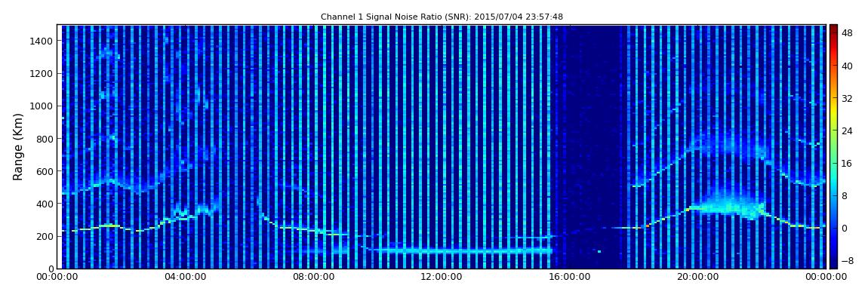
Task: Click the colorbar label 48
Action: [847, 33]
